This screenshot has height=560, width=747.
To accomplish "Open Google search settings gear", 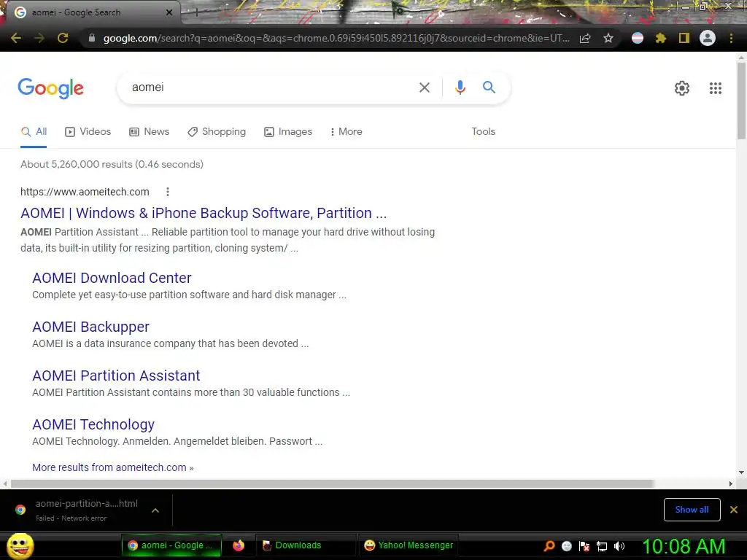I will [x=682, y=88].
